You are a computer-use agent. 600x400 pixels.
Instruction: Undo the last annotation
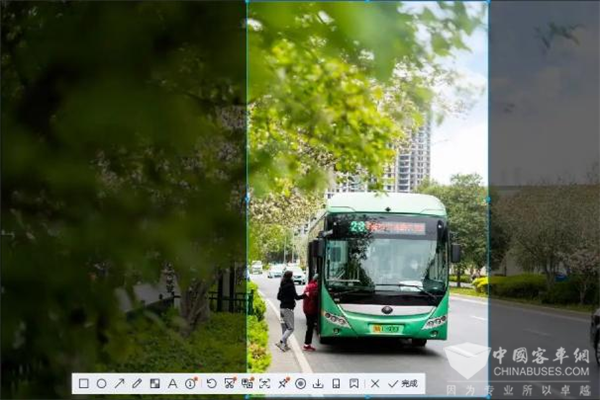pos(211,383)
